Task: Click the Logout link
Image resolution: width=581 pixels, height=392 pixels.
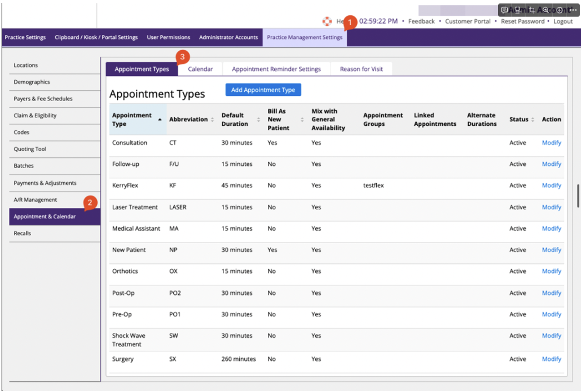Action: [562, 21]
